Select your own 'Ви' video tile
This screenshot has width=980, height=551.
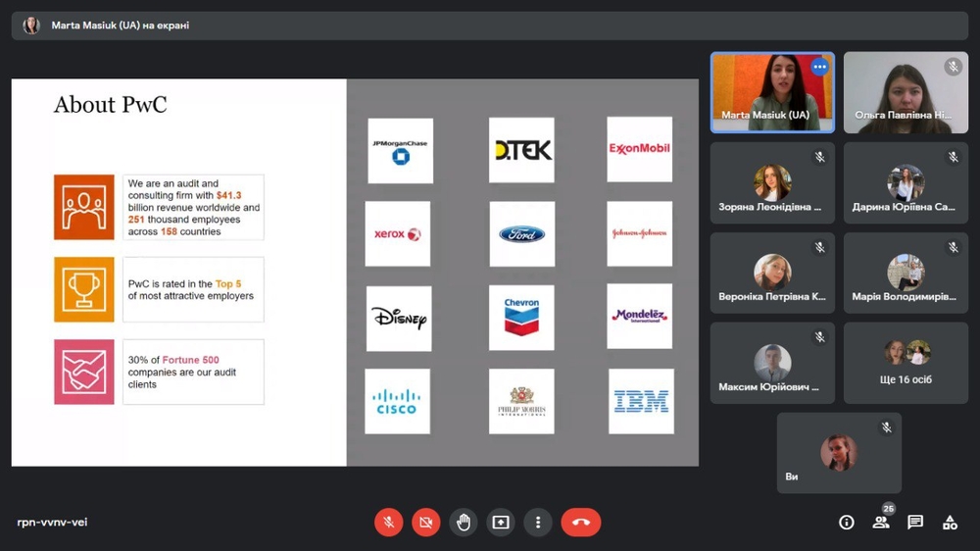839,452
